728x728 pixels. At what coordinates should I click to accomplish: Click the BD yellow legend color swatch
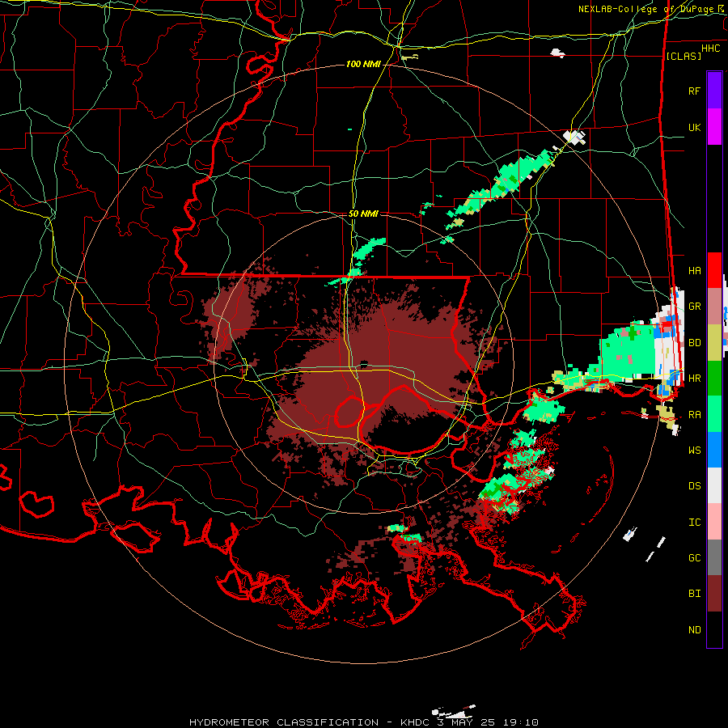(x=714, y=342)
